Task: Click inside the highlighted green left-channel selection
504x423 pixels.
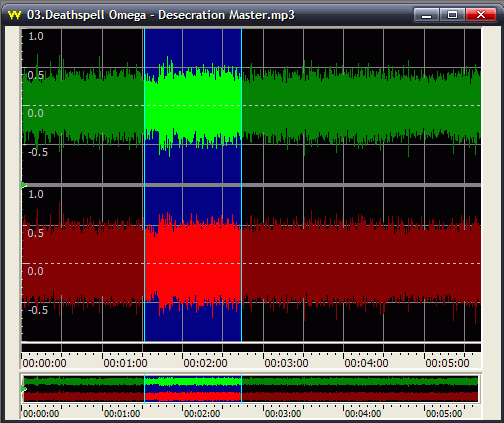Action: pos(193,106)
